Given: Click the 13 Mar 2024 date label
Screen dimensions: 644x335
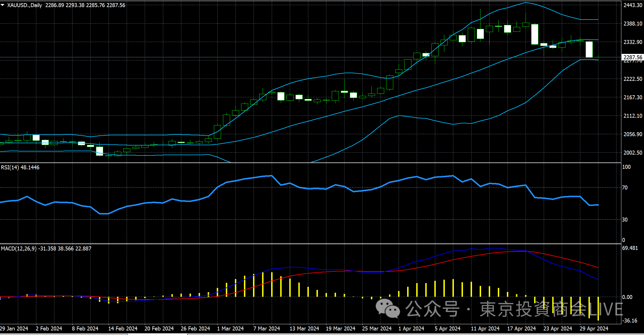Looking at the screenshot, I should coord(304,328).
